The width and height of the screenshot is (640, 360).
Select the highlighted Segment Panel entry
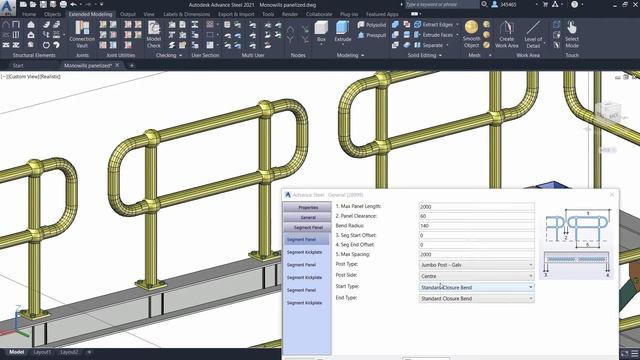[x=306, y=240]
